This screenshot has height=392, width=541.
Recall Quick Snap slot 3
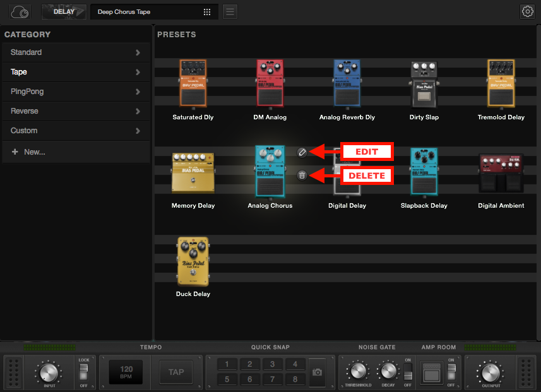[273, 364]
